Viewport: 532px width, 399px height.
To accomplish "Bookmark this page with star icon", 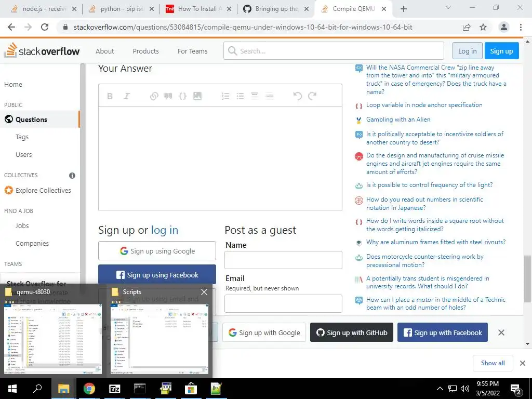I will (x=483, y=27).
